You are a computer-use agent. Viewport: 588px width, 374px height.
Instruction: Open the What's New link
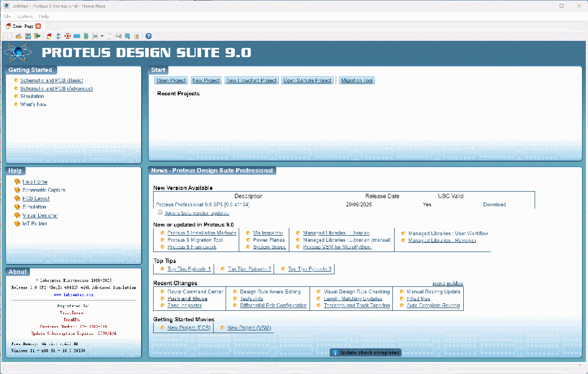pos(33,105)
